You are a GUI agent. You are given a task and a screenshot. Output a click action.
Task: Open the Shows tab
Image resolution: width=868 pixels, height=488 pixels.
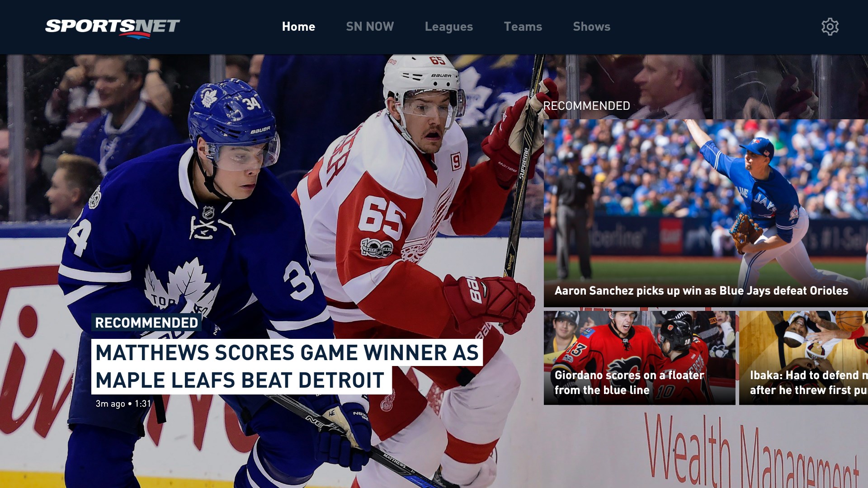pyautogui.click(x=591, y=27)
